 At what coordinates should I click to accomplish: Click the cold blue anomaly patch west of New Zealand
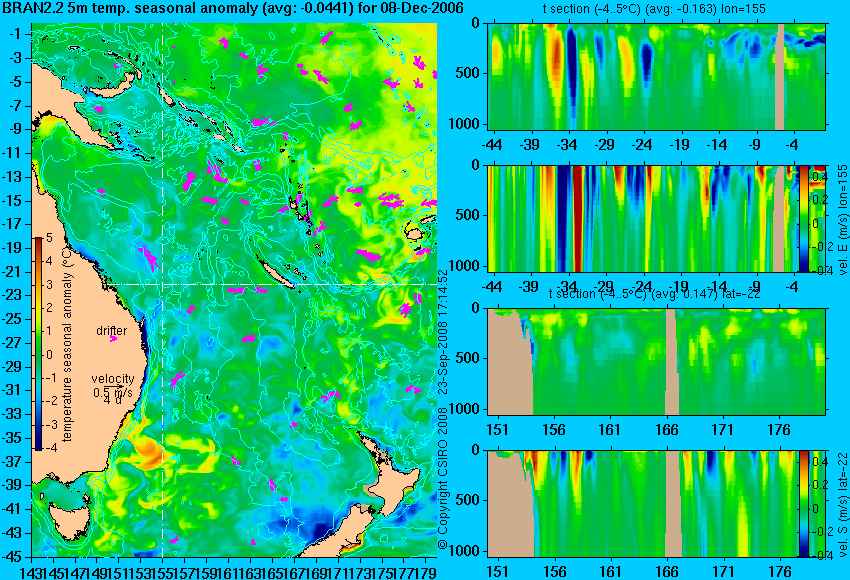coord(312,525)
